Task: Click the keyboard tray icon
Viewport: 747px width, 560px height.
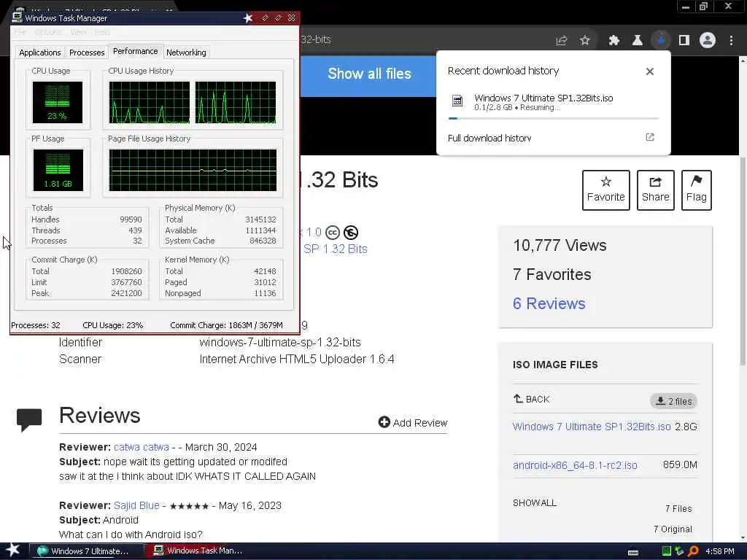Action: [633, 553]
